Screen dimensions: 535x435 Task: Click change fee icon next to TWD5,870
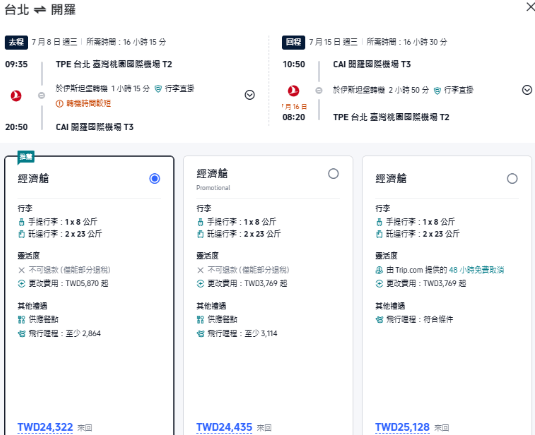point(21,284)
